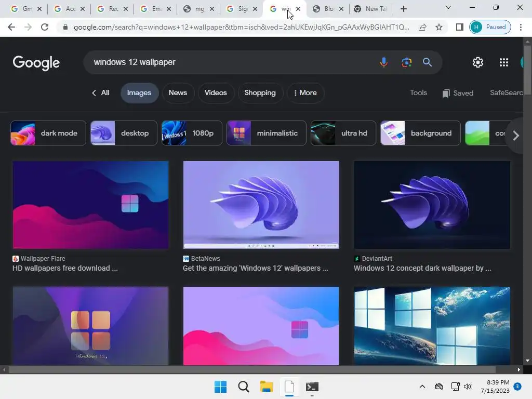Open File Explorer from taskbar

[267, 387]
